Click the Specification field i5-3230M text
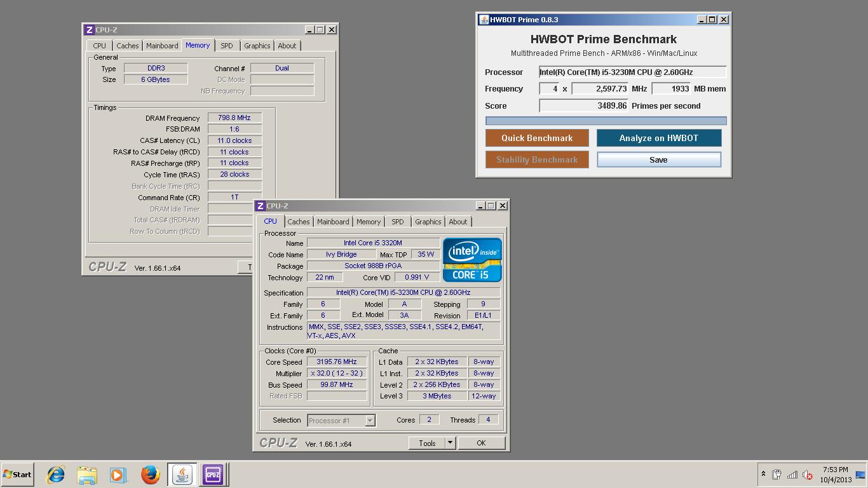The width and height of the screenshot is (868, 488). tap(403, 293)
